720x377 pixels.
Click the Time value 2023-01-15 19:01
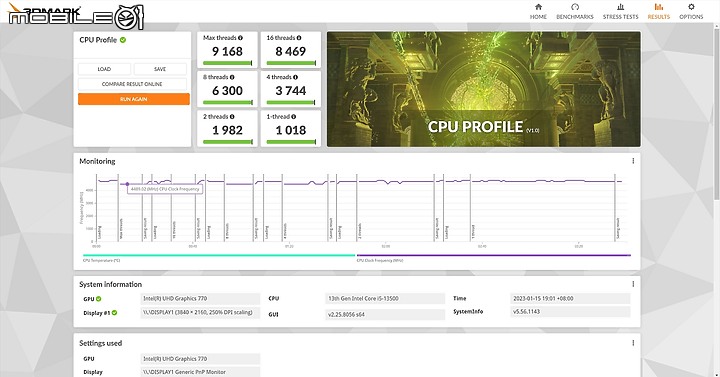tap(570, 298)
